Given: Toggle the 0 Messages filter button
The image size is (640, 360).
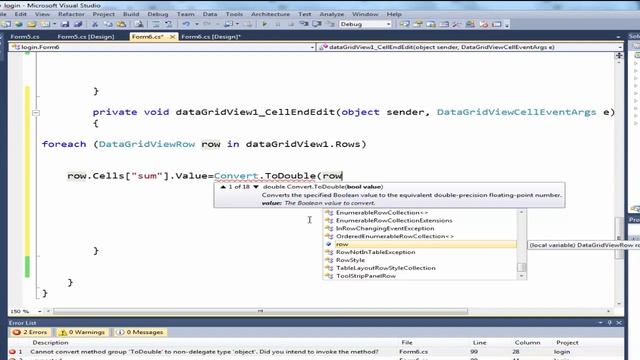Looking at the screenshot, I should (140, 332).
